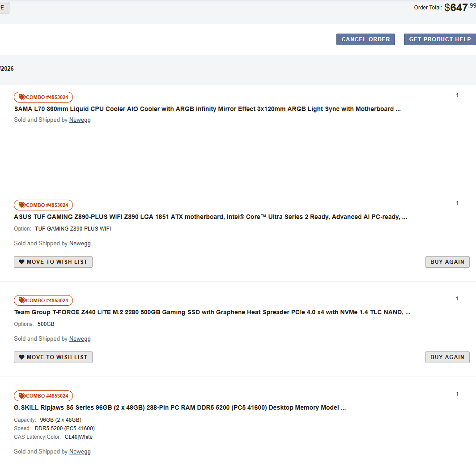Click the 500GB option value
The image size is (476, 471).
(x=46, y=324)
